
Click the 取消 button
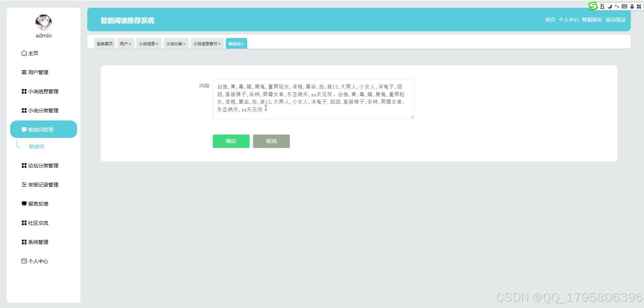tap(271, 141)
